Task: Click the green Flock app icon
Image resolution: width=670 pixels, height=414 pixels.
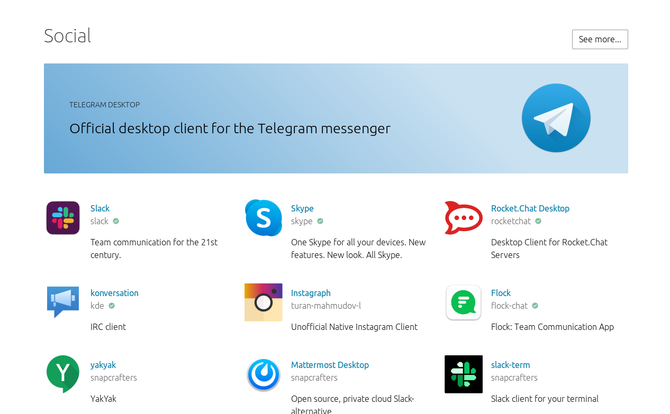Action: click(464, 302)
